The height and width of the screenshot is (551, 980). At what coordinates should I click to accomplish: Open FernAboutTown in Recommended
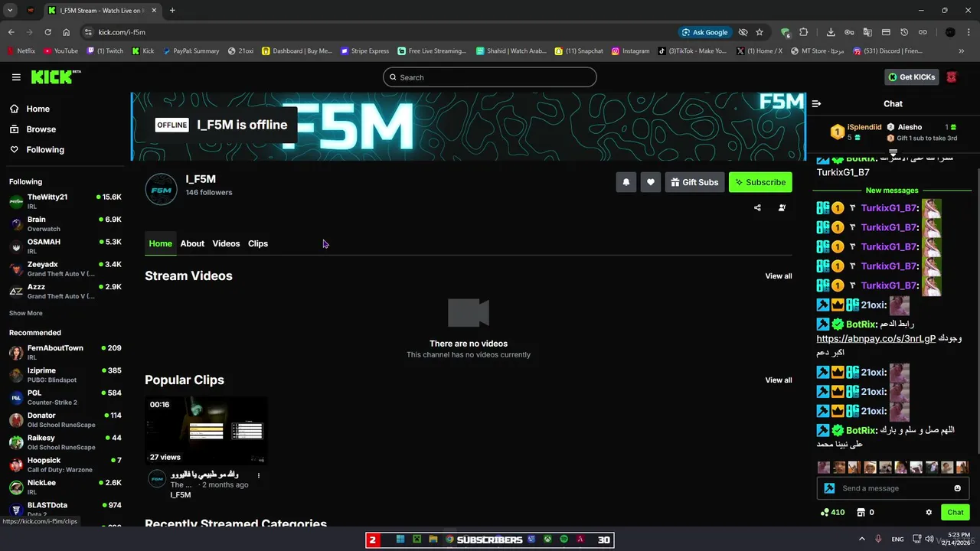[x=65, y=353]
